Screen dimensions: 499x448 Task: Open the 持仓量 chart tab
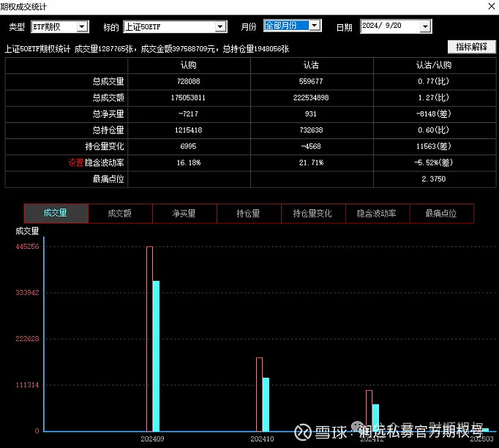(249, 213)
